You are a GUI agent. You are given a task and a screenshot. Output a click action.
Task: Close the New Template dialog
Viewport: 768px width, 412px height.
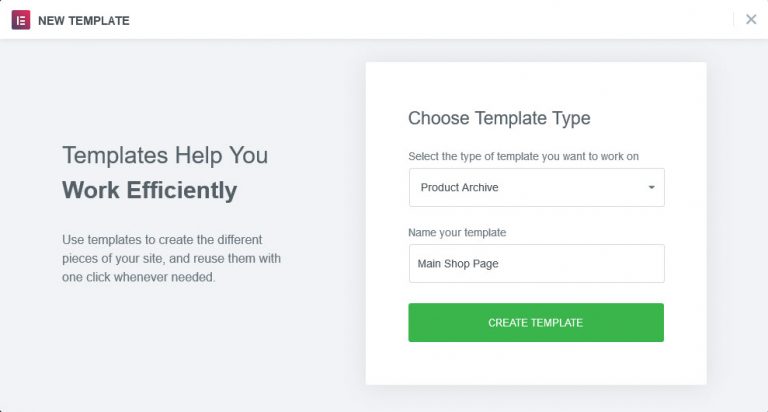[x=751, y=19]
